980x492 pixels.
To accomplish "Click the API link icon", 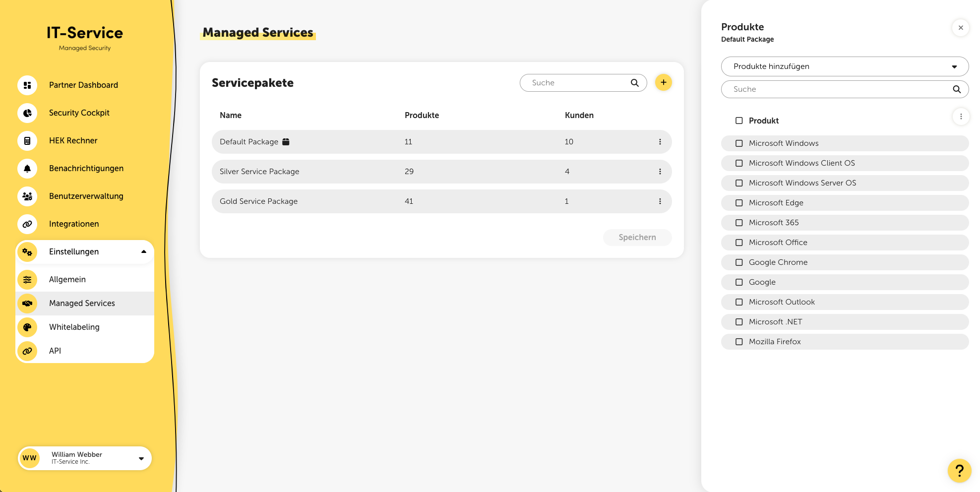I will [27, 351].
